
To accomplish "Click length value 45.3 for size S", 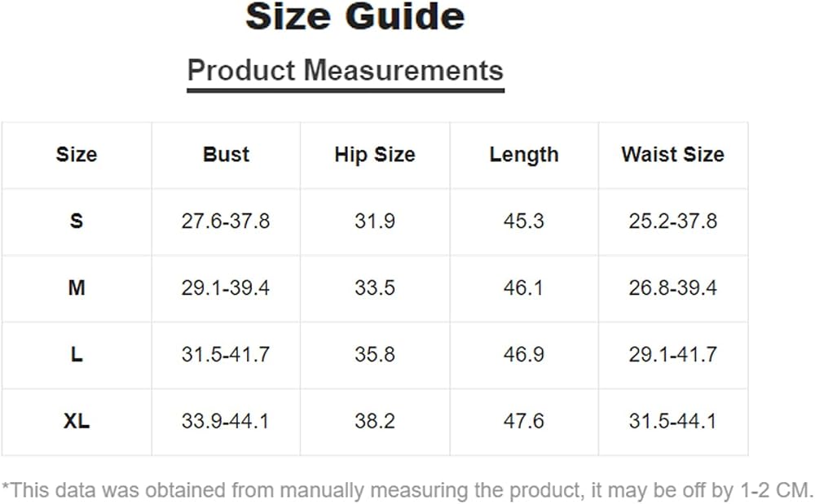I will [x=524, y=221].
